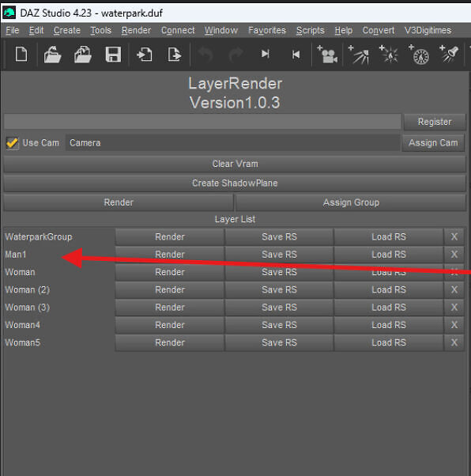This screenshot has height=476, width=471.
Task: Click the Assign Group button
Action: [x=351, y=202]
